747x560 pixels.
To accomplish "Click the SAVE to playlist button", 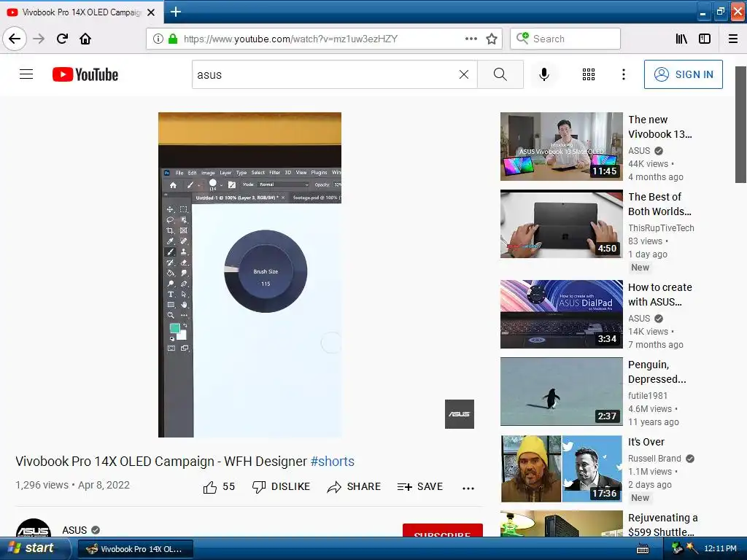I will click(420, 486).
